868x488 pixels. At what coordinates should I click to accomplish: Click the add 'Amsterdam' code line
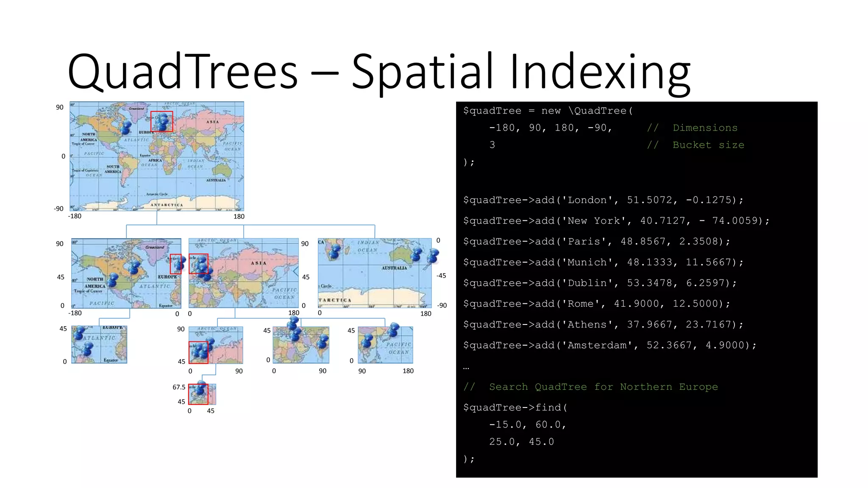[x=610, y=345]
